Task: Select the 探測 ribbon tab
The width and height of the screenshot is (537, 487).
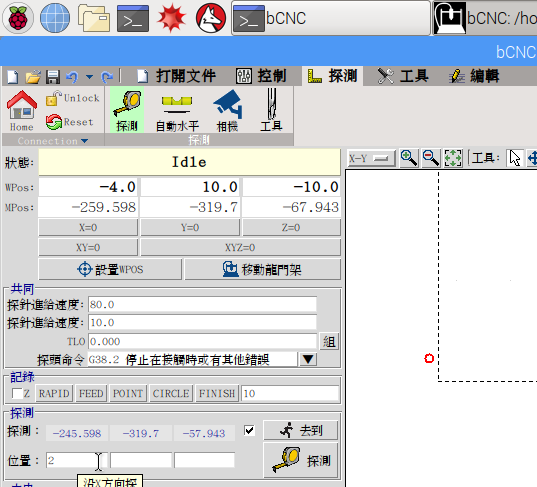Action: tap(333, 76)
